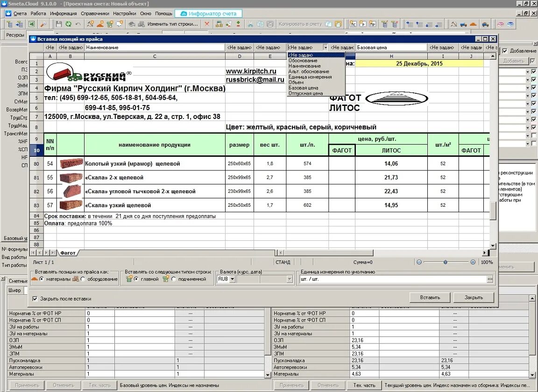Click the pink stacked book icon
538x392 pixels.
point(501,24)
